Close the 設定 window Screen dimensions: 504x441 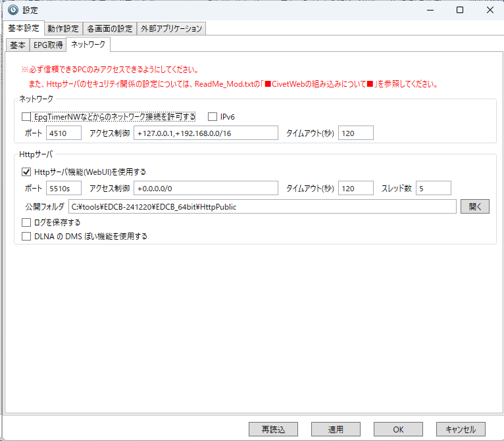pos(490,11)
